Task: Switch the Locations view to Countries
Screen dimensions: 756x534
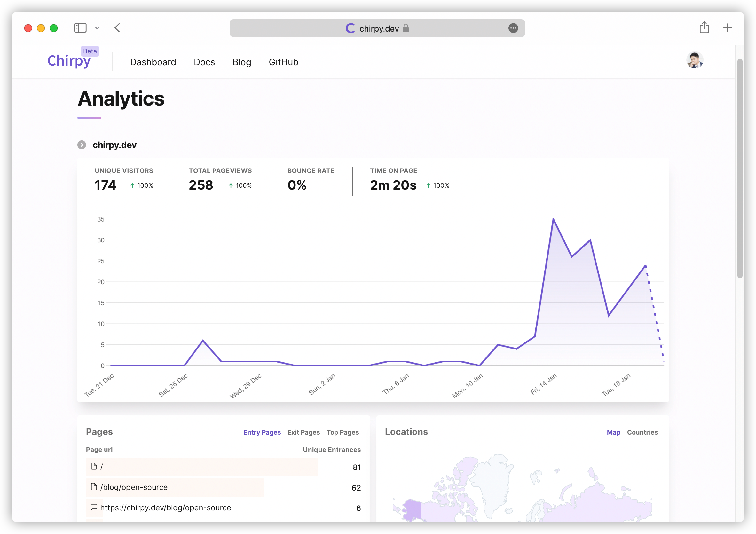Action: pos(642,432)
